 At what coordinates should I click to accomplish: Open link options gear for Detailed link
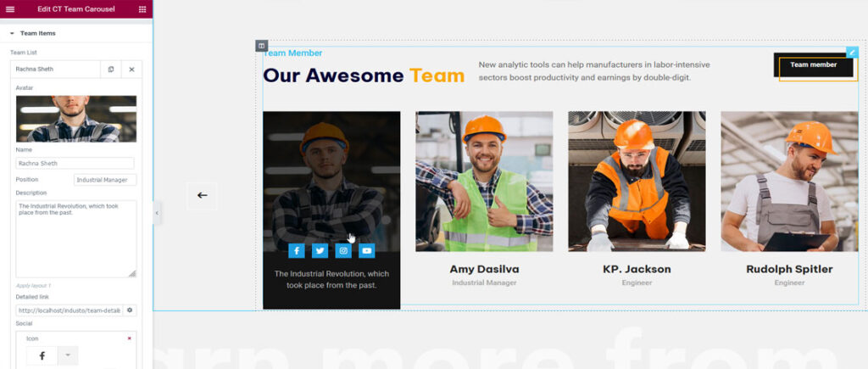[x=130, y=310]
